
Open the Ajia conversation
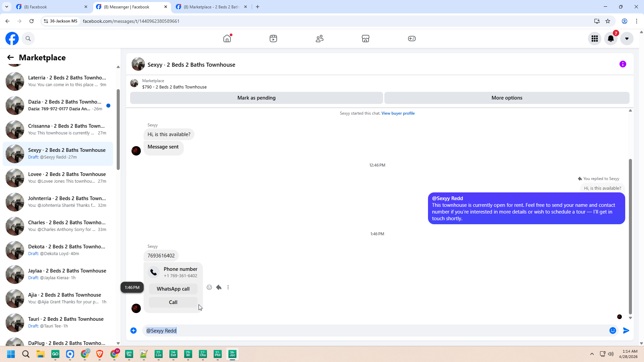[x=58, y=298]
